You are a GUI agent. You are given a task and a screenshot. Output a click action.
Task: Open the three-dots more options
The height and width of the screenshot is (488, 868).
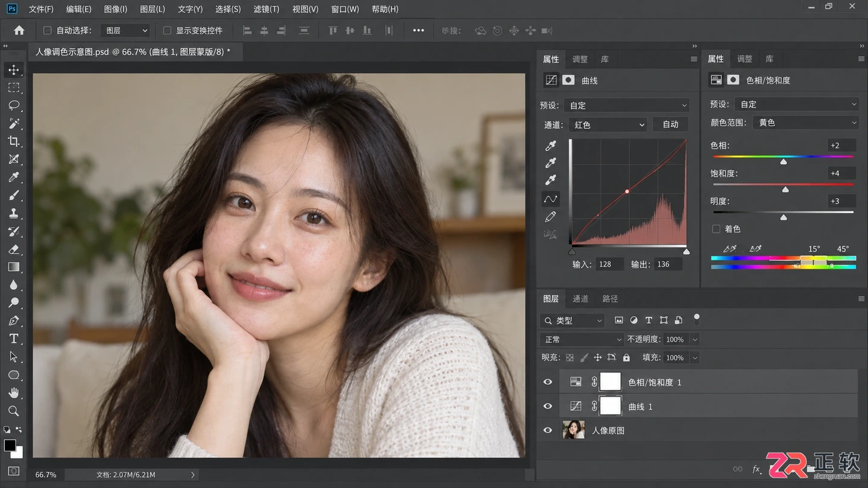[418, 30]
